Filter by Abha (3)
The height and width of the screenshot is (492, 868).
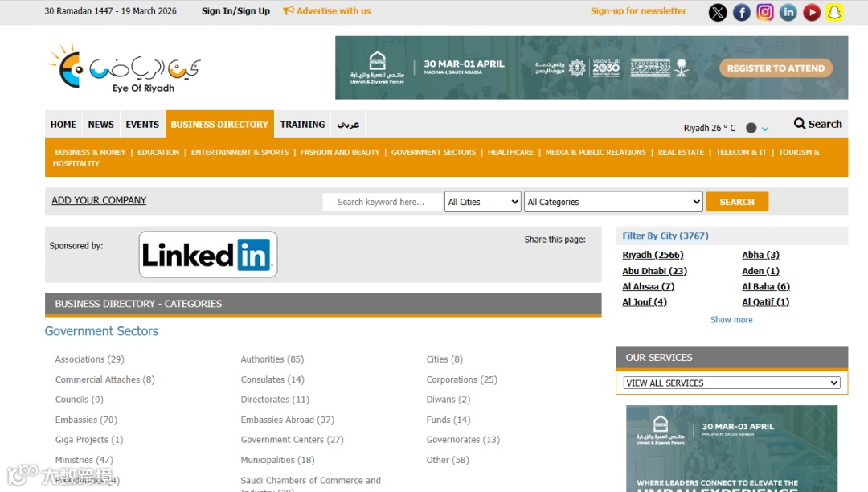760,255
